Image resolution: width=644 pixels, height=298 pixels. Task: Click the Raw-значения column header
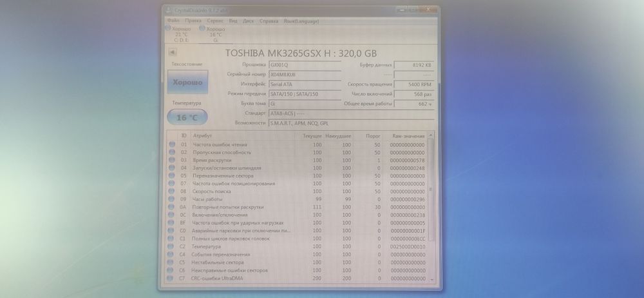[x=408, y=136]
